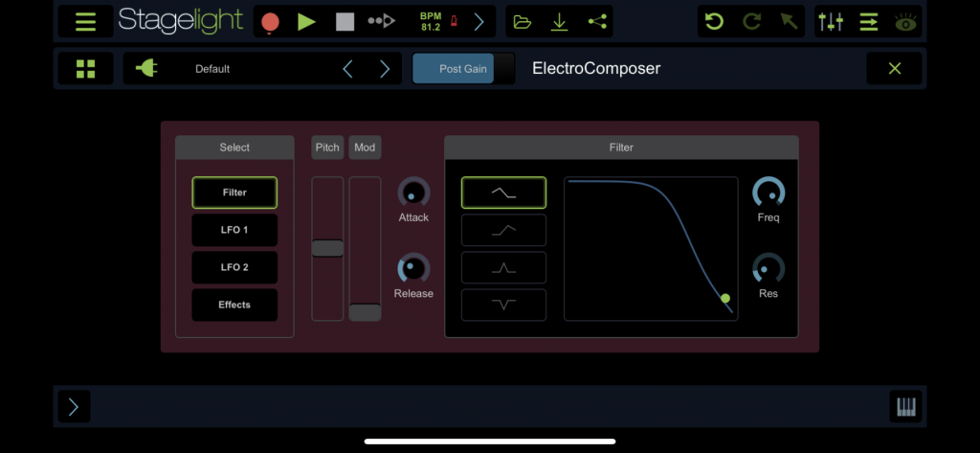Screen dimensions: 980x453
Task: Click the green filter curve control point
Action: click(x=725, y=299)
